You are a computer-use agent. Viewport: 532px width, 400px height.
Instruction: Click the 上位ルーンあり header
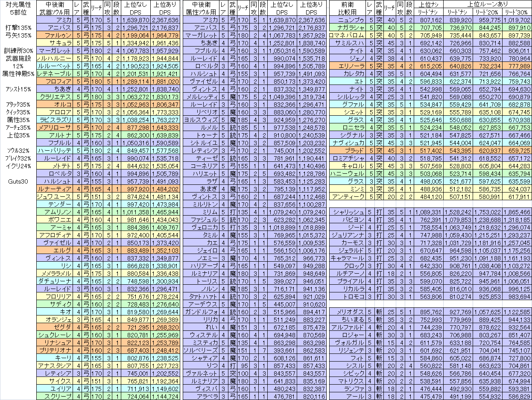coord(488,4)
